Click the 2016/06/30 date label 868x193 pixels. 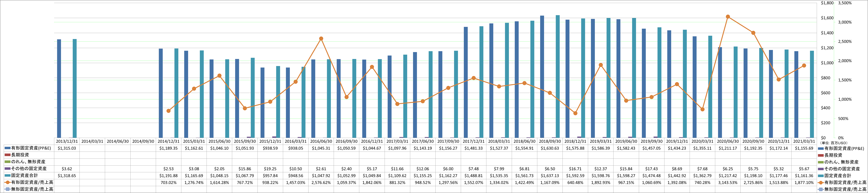point(321,142)
